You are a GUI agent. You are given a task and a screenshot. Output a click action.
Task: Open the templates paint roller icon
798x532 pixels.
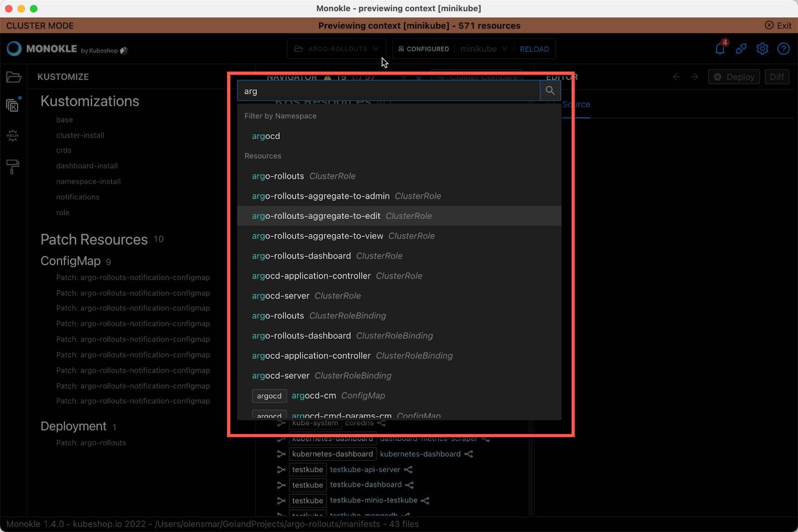point(12,167)
